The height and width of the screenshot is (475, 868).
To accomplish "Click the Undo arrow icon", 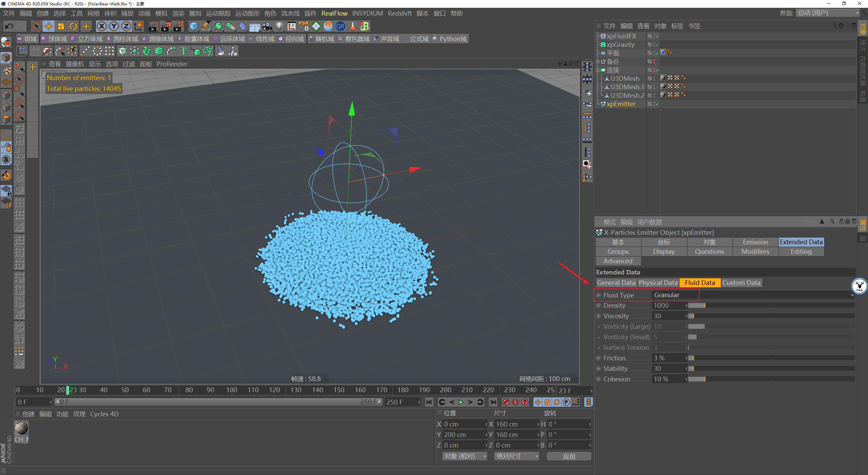I will click(x=9, y=26).
